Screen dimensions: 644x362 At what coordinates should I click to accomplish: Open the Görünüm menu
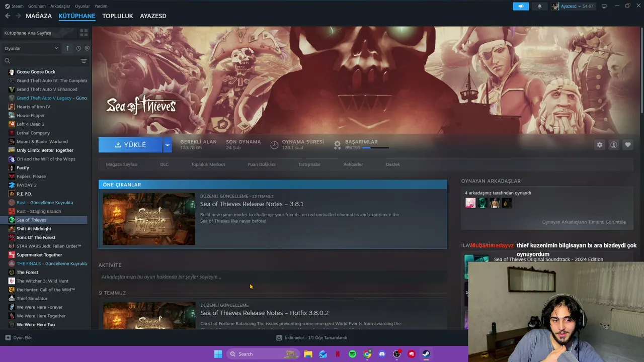pos(37,6)
